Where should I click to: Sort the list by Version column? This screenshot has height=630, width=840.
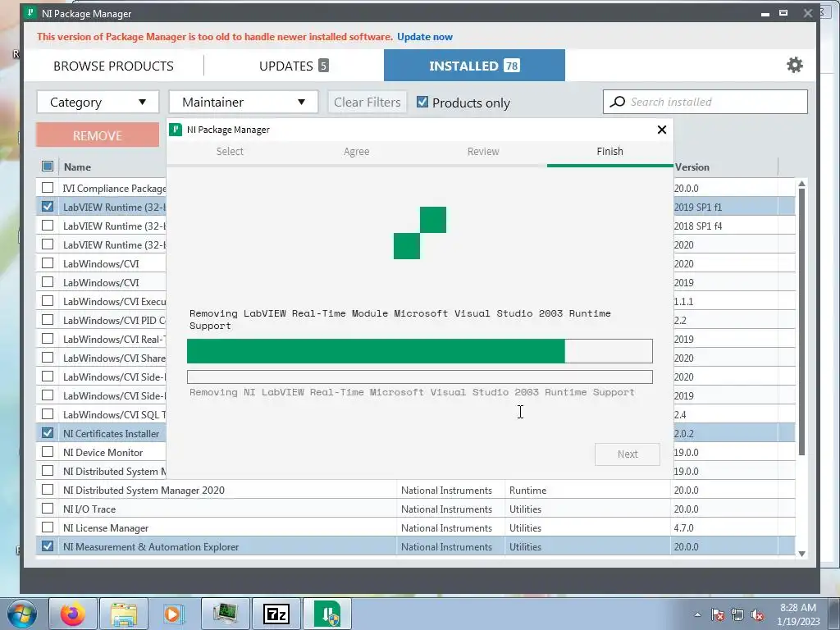tap(692, 167)
